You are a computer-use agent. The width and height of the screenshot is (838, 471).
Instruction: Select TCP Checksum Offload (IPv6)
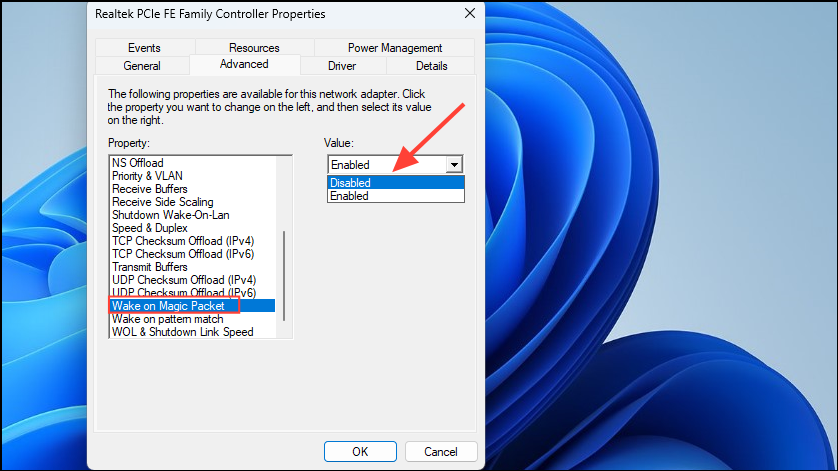[183, 254]
